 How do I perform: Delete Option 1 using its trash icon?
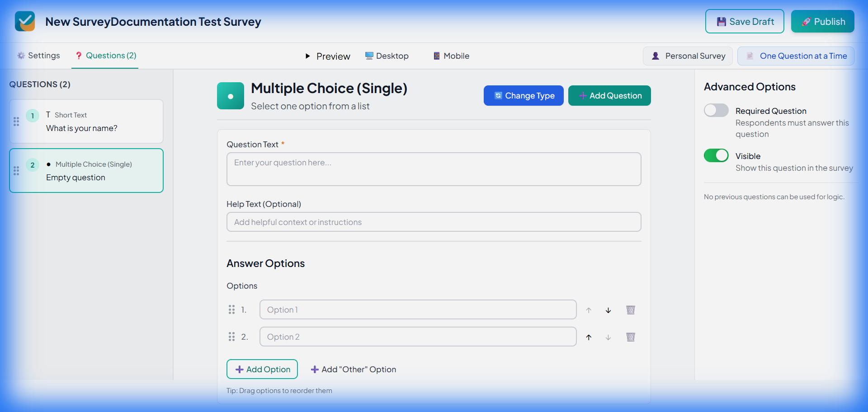pyautogui.click(x=631, y=310)
